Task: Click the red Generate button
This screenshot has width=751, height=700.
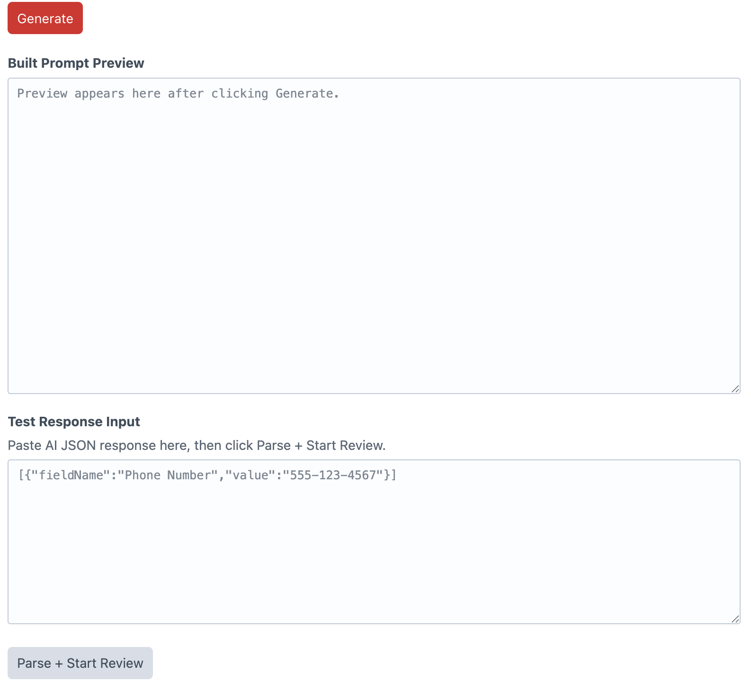Action: 45,18
